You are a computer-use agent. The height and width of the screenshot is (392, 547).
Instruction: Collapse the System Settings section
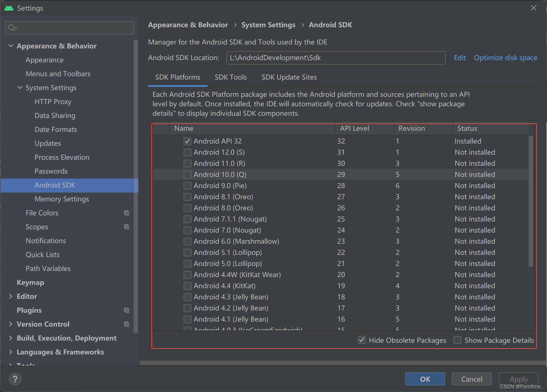coord(19,88)
